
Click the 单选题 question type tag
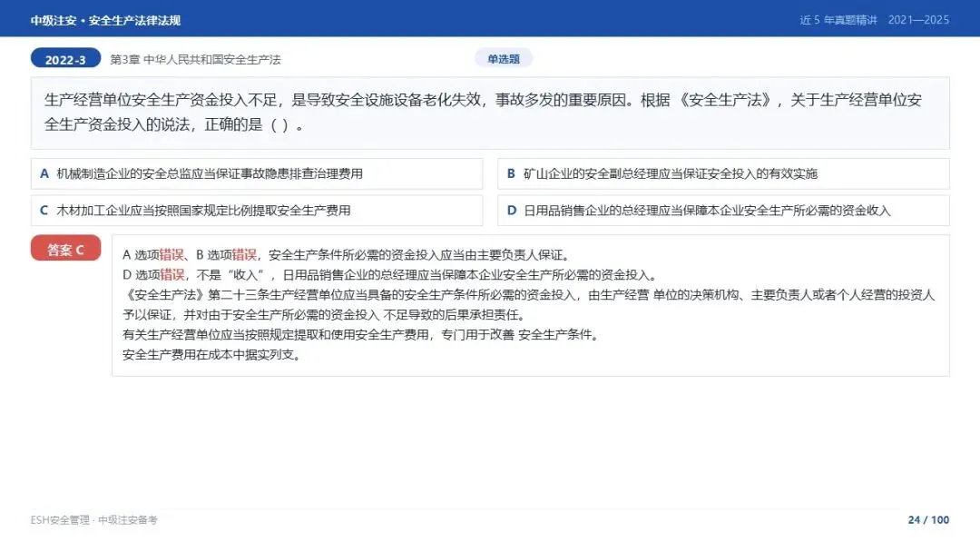(504, 59)
